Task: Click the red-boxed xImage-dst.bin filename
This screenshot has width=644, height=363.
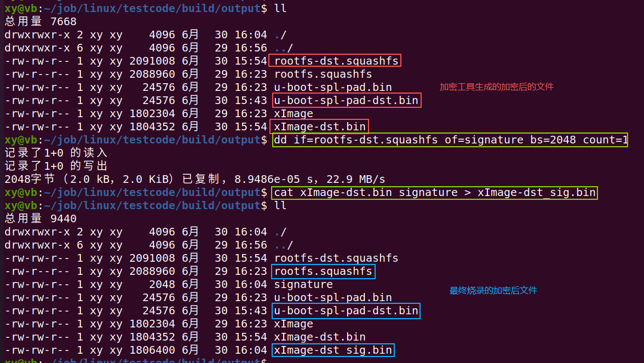Action: tap(320, 126)
